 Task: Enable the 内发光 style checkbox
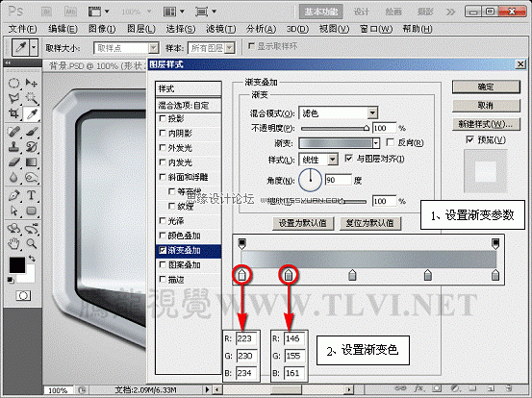pos(163,162)
